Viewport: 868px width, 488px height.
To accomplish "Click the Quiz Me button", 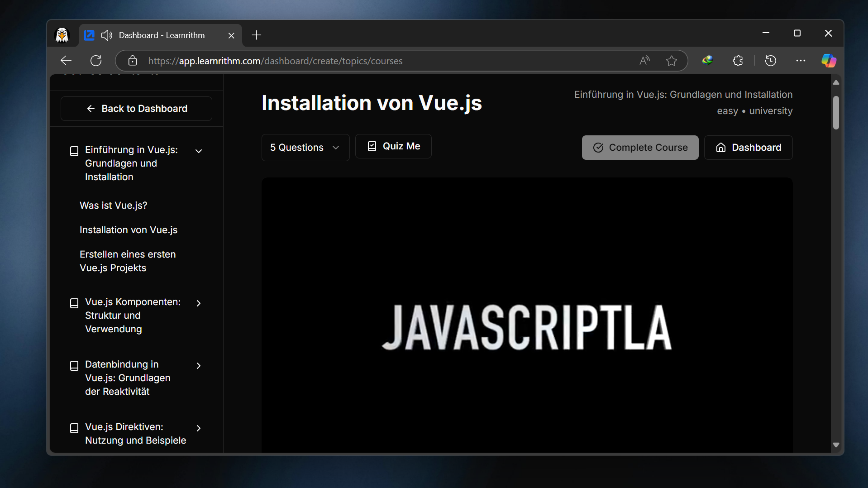I will pos(393,146).
